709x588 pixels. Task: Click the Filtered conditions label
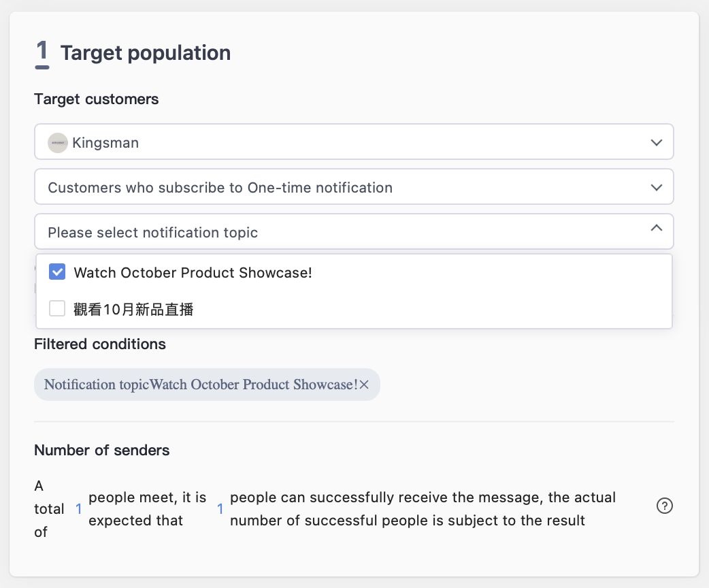coord(100,344)
